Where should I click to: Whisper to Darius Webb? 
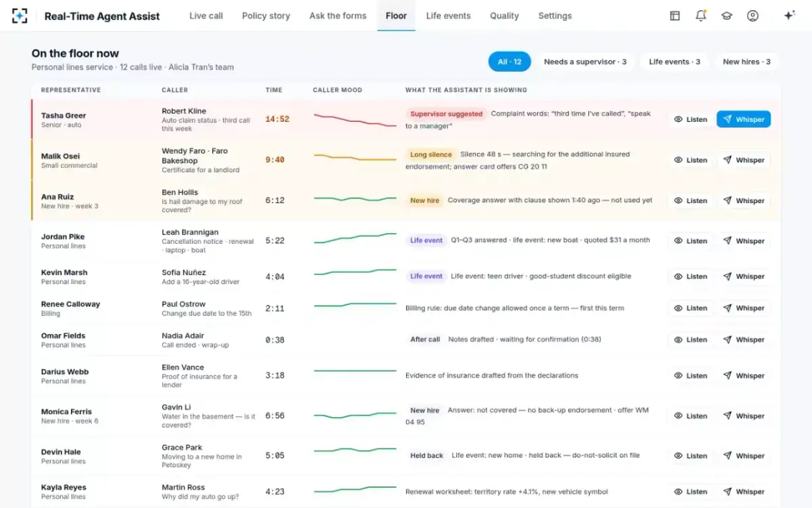(744, 375)
